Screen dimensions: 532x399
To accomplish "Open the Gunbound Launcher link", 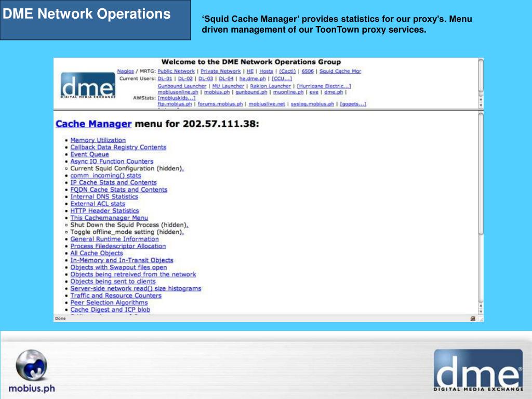I will pyautogui.click(x=182, y=86).
